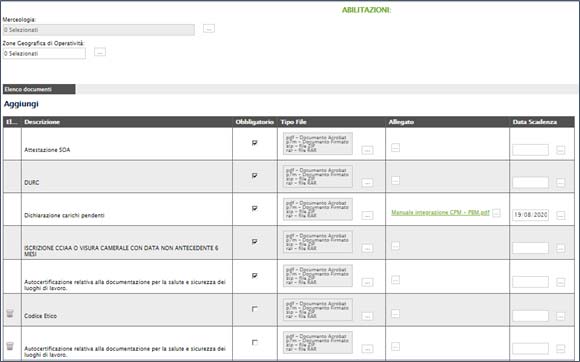This screenshot has height=362, width=580.
Task: Open date picker for ISCRIZIONE CCIAA expiry
Action: (561, 248)
